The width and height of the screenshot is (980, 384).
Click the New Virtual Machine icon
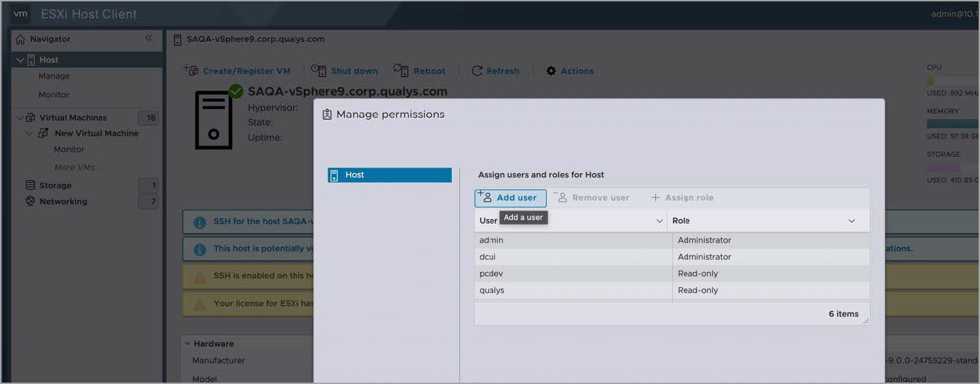[43, 133]
